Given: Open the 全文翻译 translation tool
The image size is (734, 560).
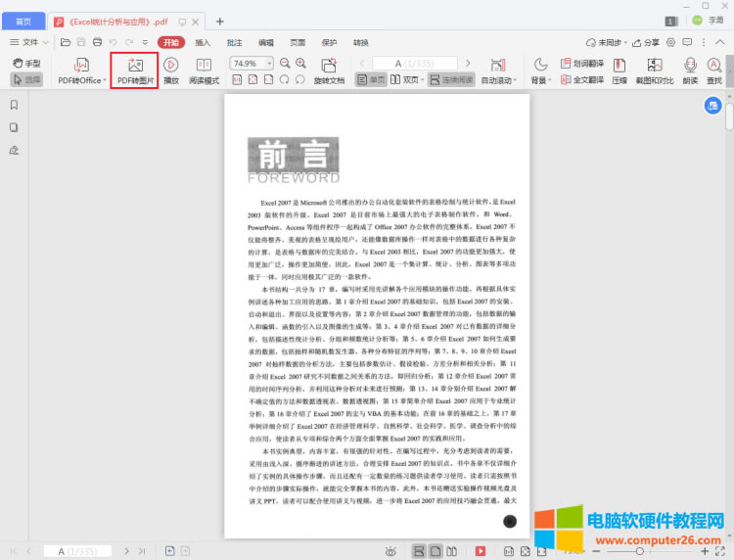Looking at the screenshot, I should [583, 80].
